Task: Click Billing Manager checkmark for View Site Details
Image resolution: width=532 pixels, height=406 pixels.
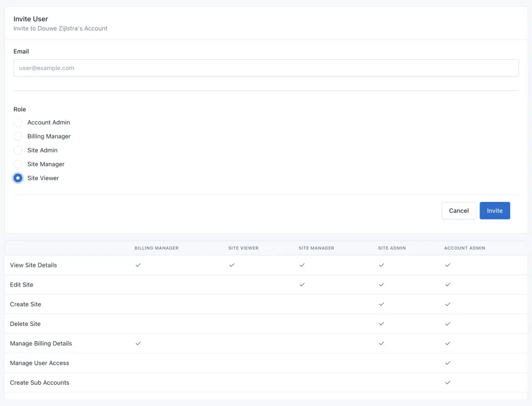Action: click(x=138, y=265)
